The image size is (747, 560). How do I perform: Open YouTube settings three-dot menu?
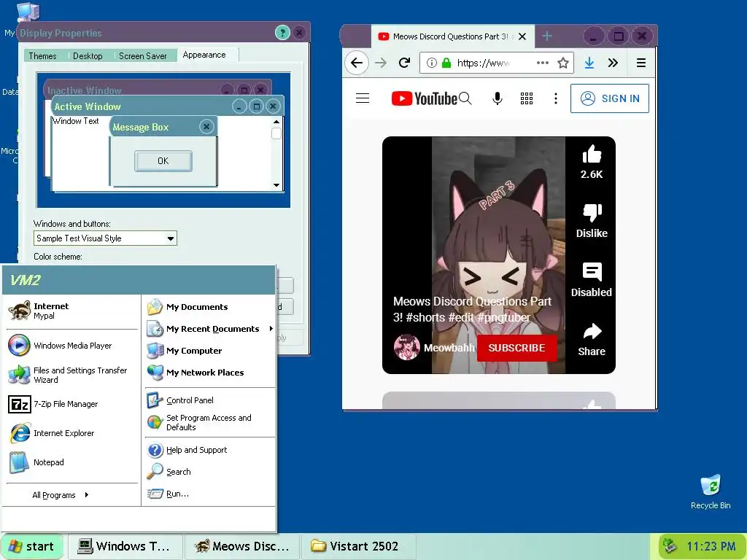click(x=555, y=98)
